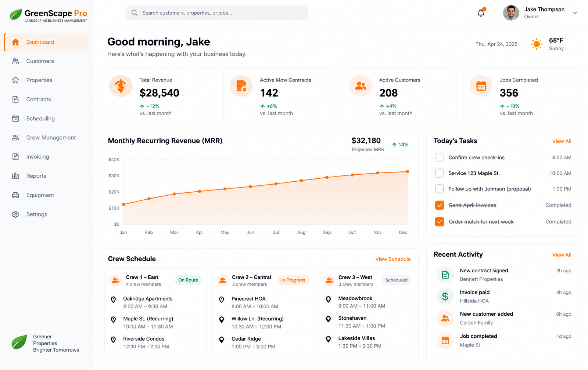Click the Equipment truck icon in sidebar
Viewport: 588px width, 370px height.
coord(15,195)
